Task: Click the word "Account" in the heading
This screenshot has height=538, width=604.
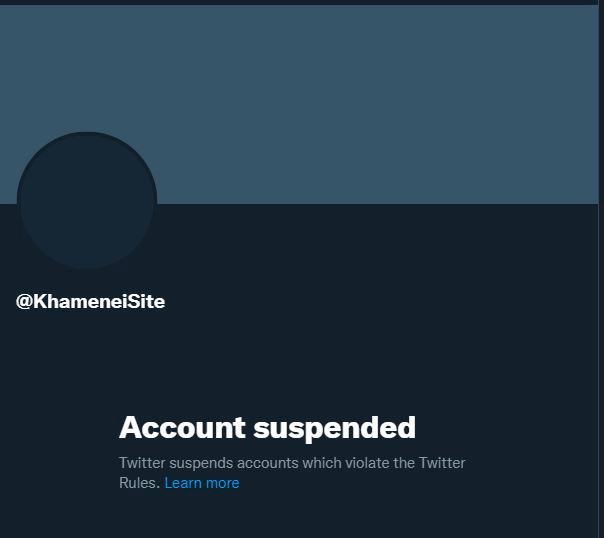Action: [182, 427]
